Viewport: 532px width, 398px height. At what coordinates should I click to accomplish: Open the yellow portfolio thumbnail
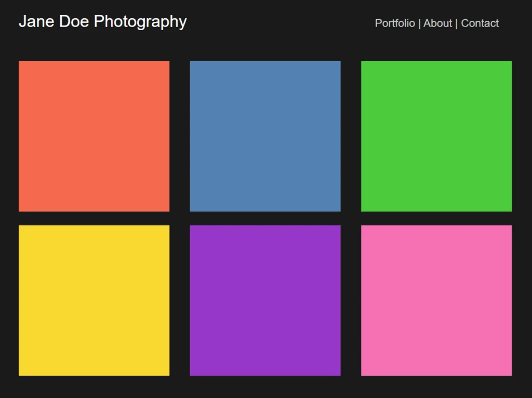94,300
